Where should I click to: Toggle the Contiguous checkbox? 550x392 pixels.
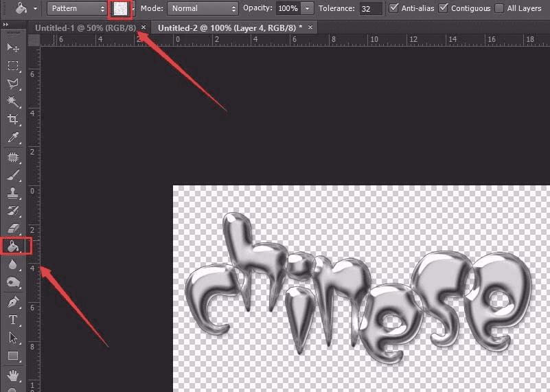(444, 8)
